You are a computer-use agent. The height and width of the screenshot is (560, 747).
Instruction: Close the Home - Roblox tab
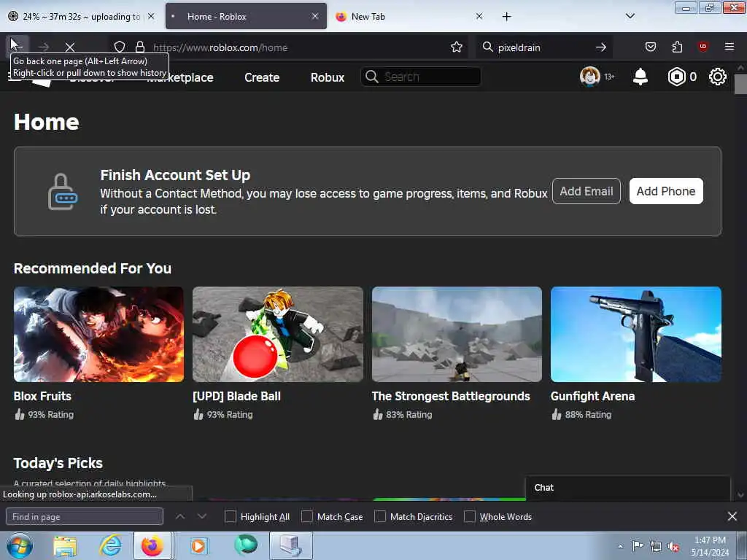(x=315, y=16)
